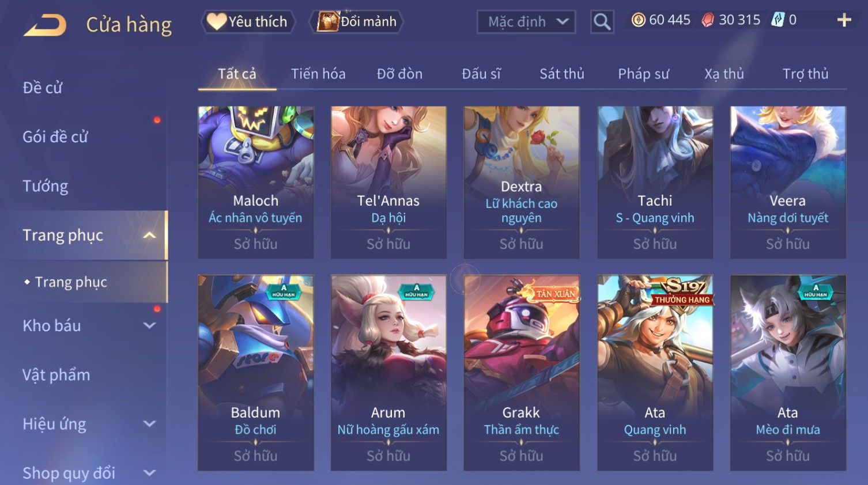This screenshot has height=485, width=868.
Task: Tap the plus icon to add currency
Action: 844,20
